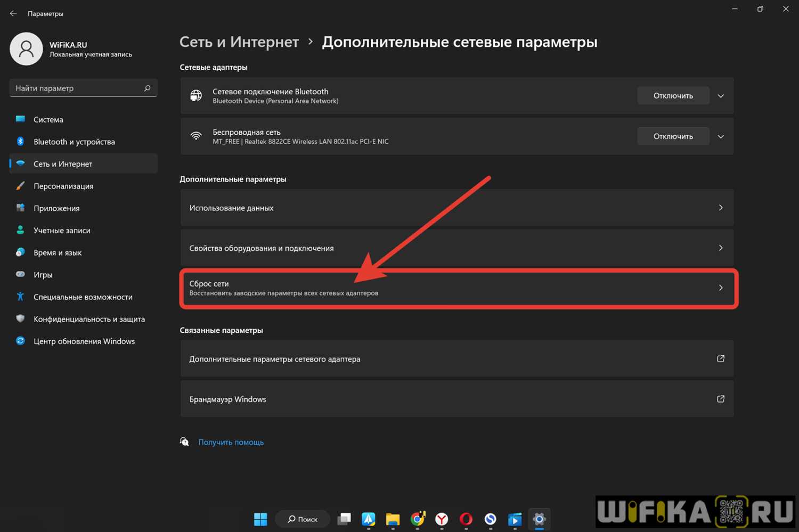Click the Получить помощь link

pyautogui.click(x=231, y=442)
